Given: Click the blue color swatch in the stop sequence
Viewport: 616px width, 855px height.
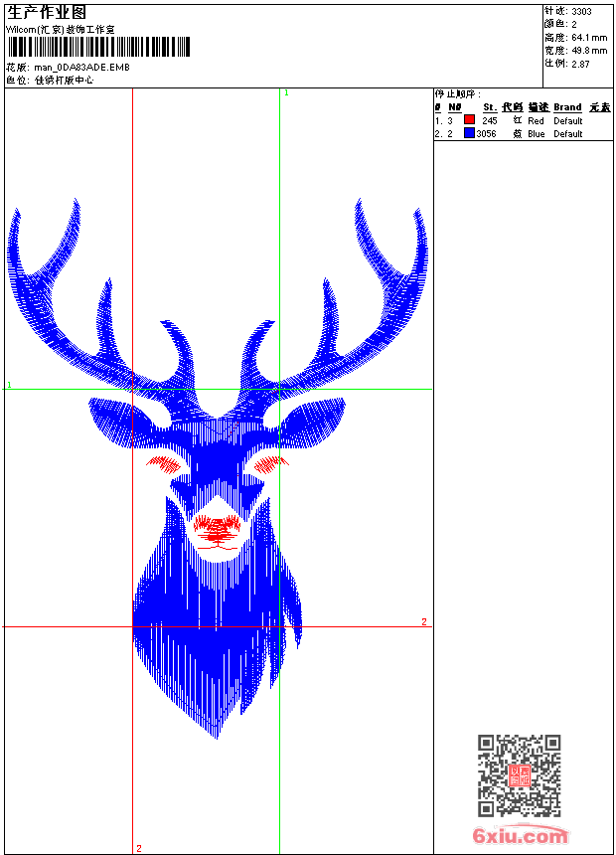Looking at the screenshot, I should 469,133.
